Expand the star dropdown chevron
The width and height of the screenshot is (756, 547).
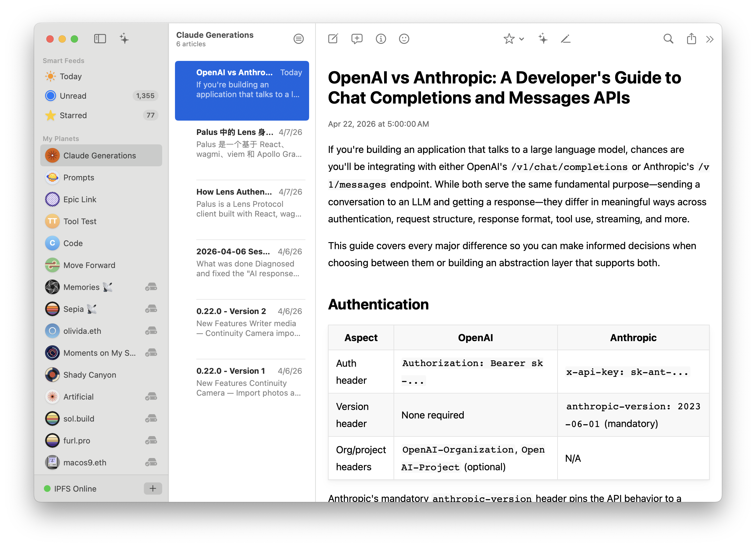(x=522, y=39)
